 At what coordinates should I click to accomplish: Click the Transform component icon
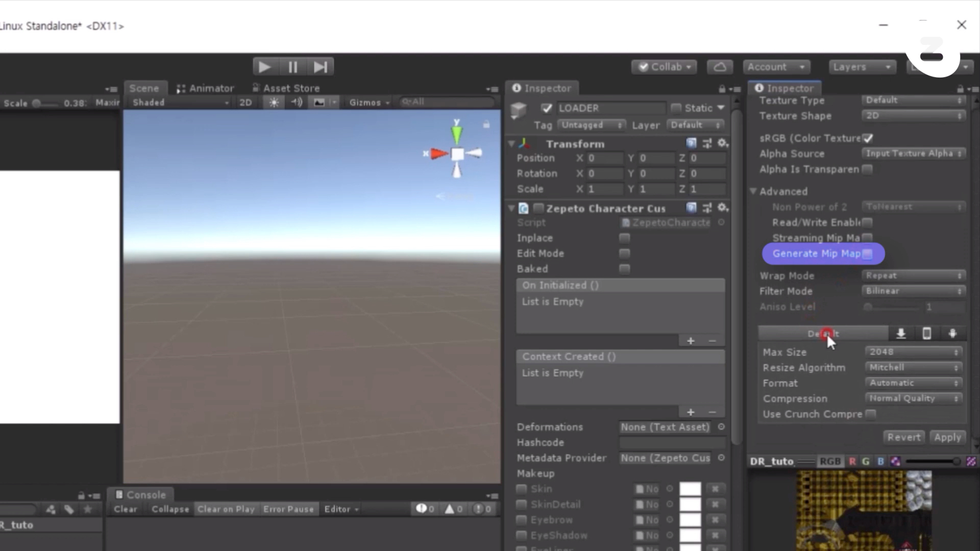[527, 143]
